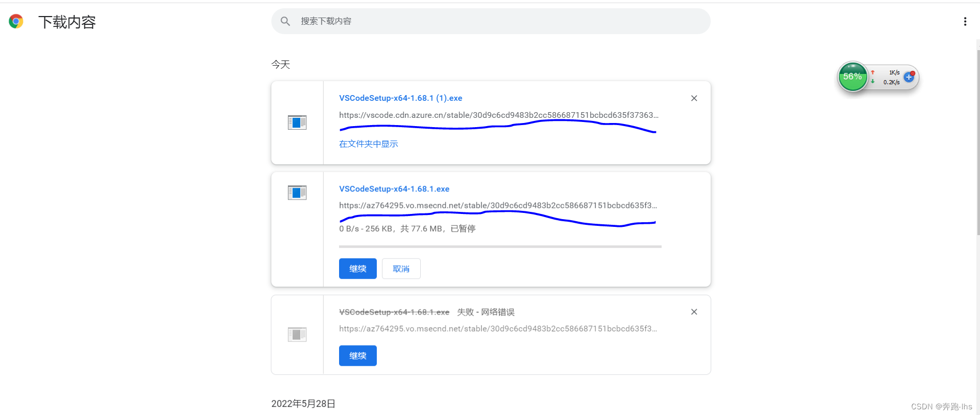The width and height of the screenshot is (980, 415).
Task: Click the paused download progress bar
Action: pos(500,247)
